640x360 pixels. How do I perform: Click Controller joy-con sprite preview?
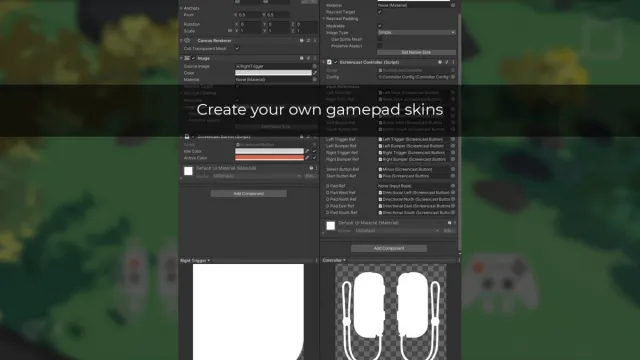(391, 312)
